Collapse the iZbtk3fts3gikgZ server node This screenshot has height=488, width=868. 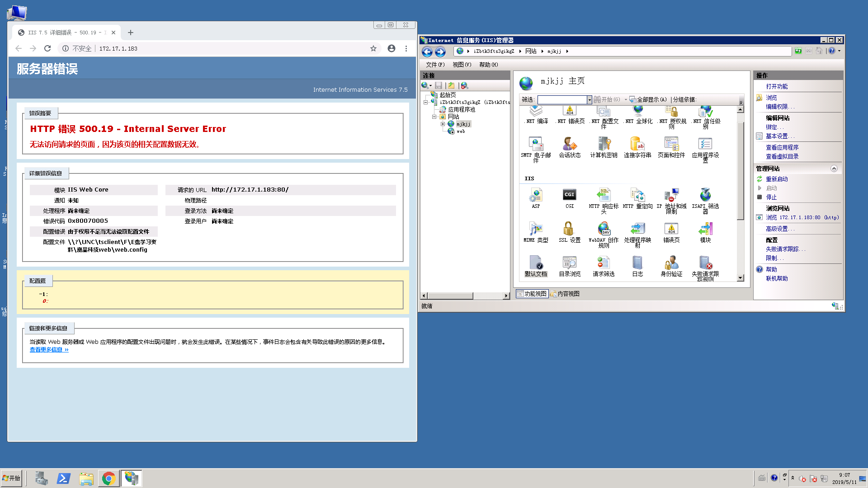click(425, 102)
